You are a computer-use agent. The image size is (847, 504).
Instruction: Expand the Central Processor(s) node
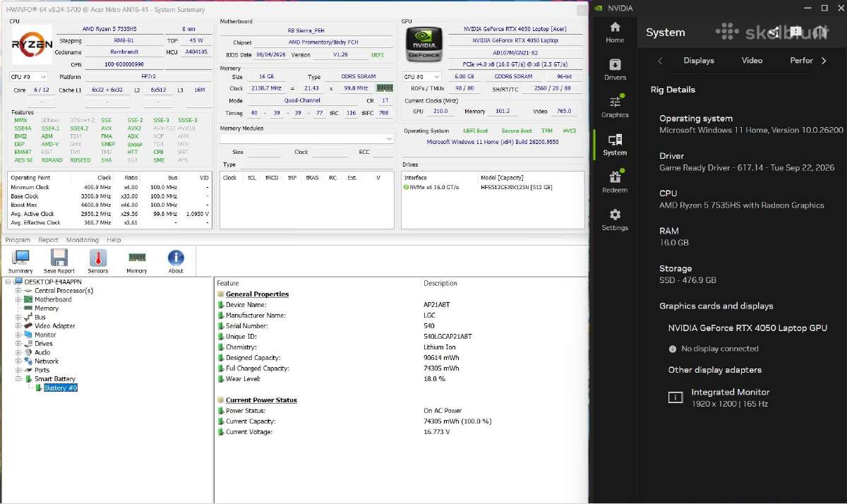click(x=18, y=291)
